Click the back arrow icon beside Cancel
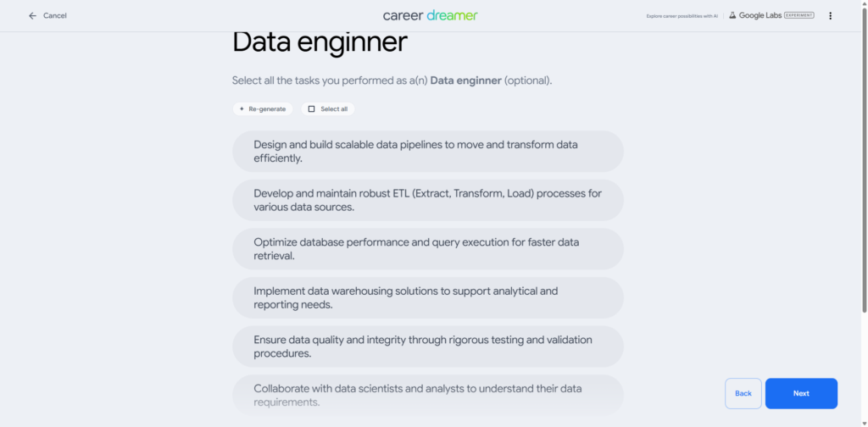The image size is (868, 427). [x=32, y=15]
